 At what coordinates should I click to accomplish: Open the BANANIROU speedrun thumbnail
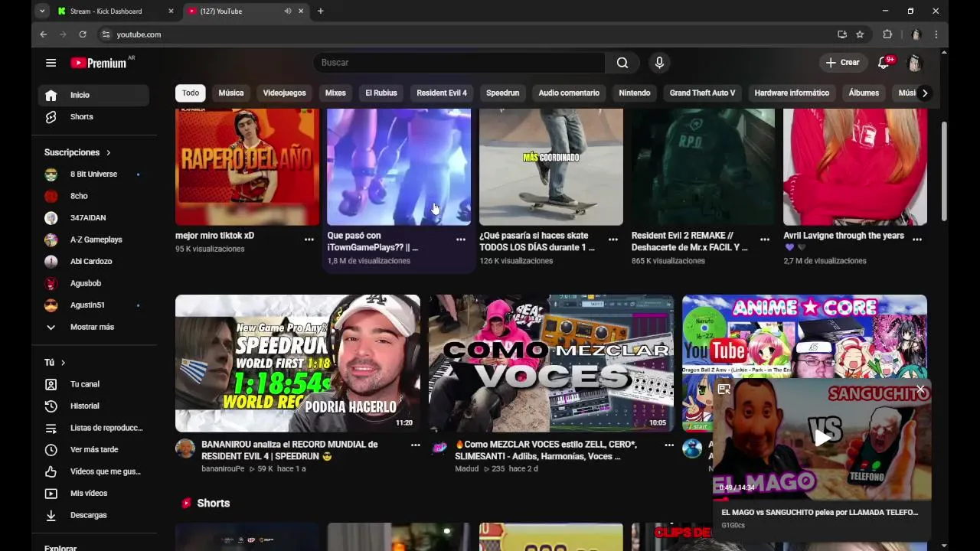[x=298, y=364]
